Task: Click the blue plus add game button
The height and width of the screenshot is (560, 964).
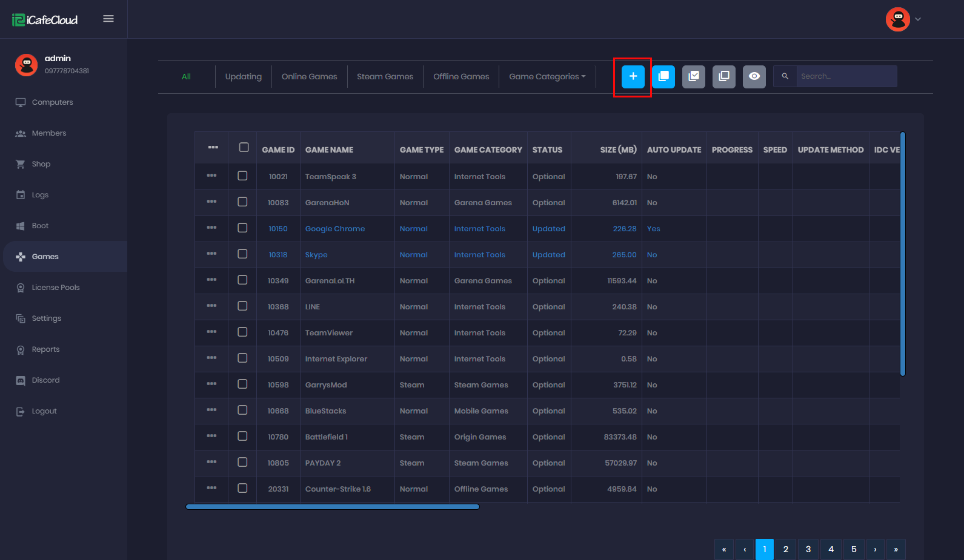Action: coord(633,77)
